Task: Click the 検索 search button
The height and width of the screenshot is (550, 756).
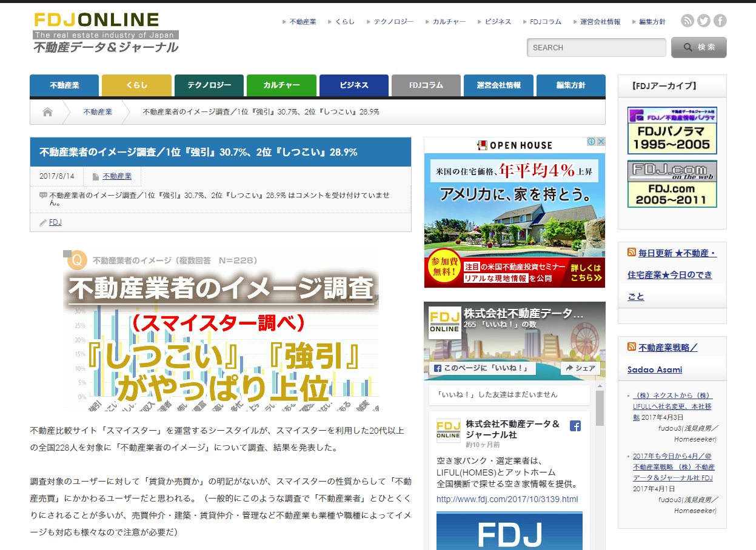Action: tap(699, 47)
